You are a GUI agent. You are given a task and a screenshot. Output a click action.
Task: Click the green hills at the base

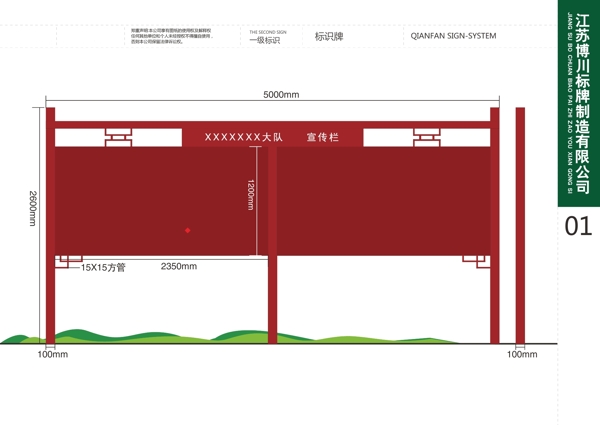[x=200, y=336]
